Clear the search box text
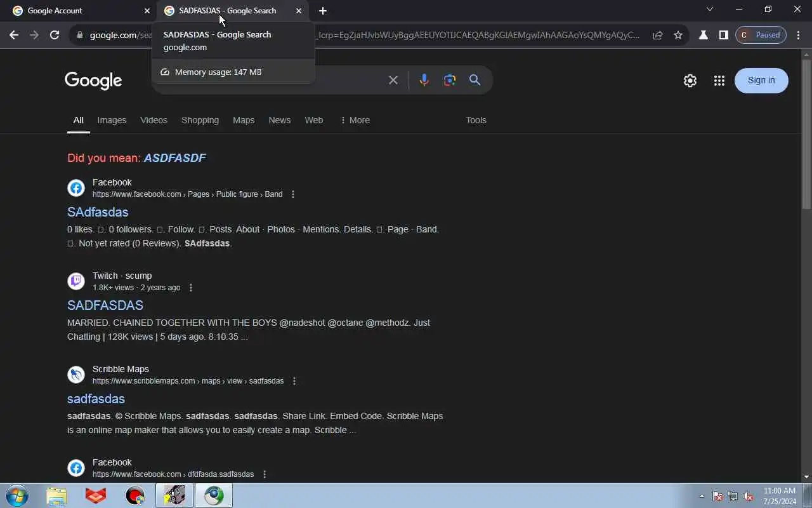 [x=393, y=80]
